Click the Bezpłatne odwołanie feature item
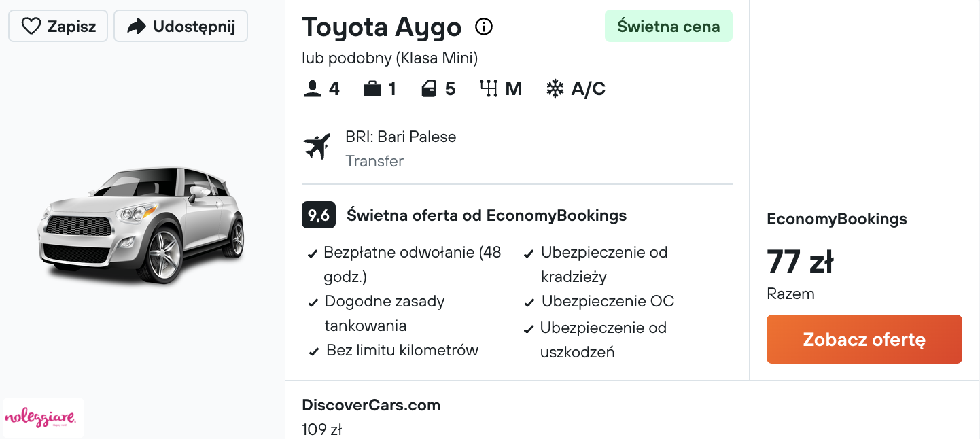 click(406, 264)
